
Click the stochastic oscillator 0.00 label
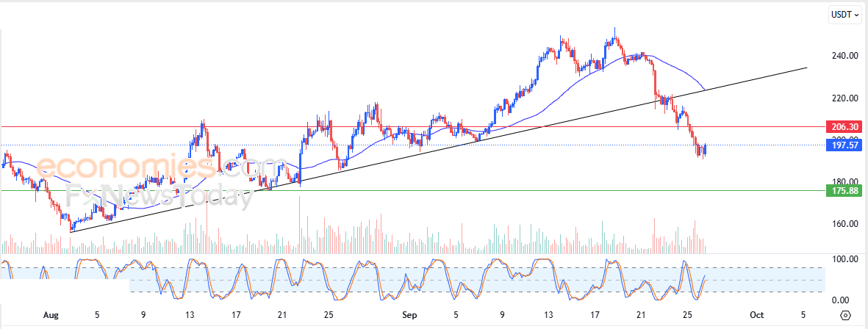click(847, 300)
